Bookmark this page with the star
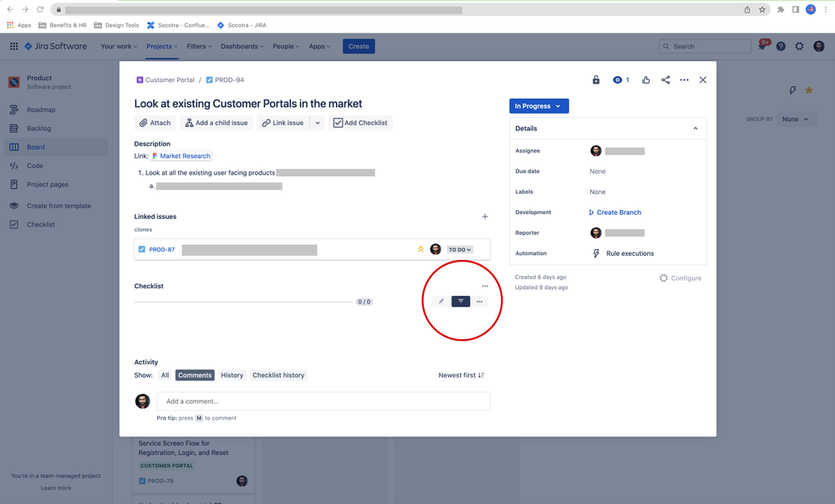Screen dimensions: 835x504 (x=762, y=9)
